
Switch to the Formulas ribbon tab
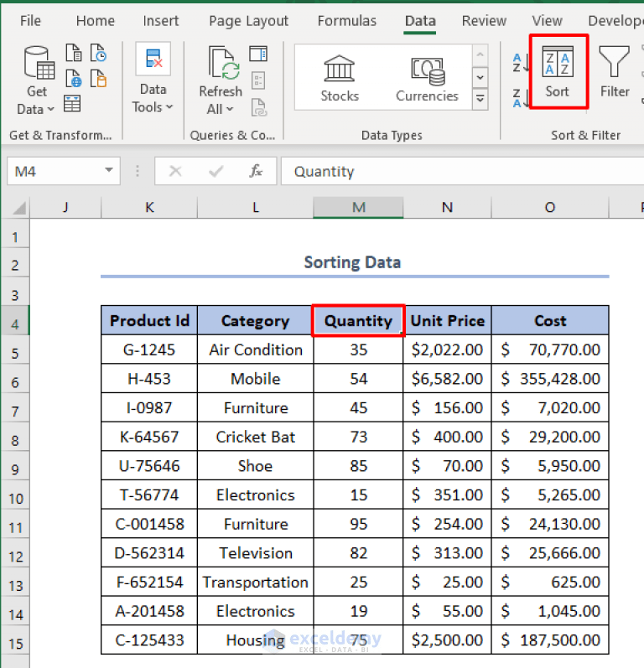[x=347, y=20]
